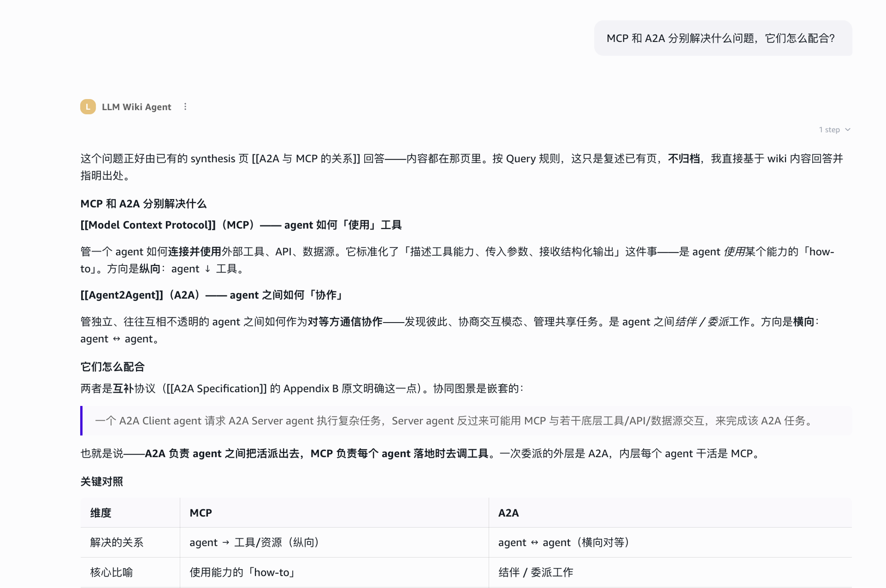Click the cell 'agent → 工具/资源（纵向）'
This screenshot has width=886, height=588.
tap(334, 542)
